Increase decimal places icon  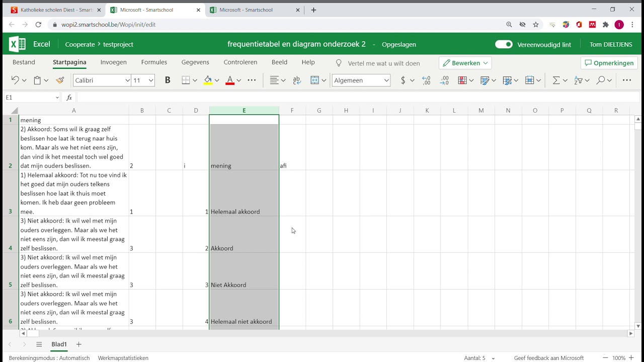(426, 80)
